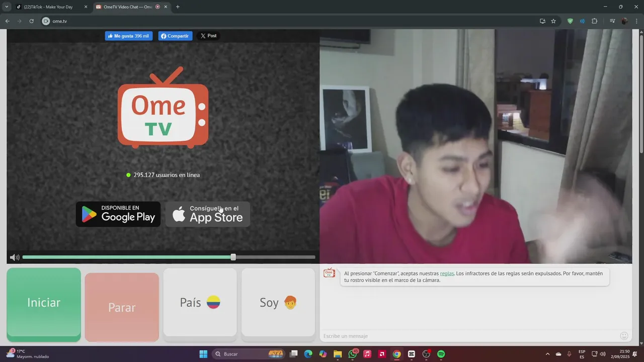Close the OmeTV Video Chat tab
Image resolution: width=644 pixels, height=362 pixels.
[x=167, y=7]
